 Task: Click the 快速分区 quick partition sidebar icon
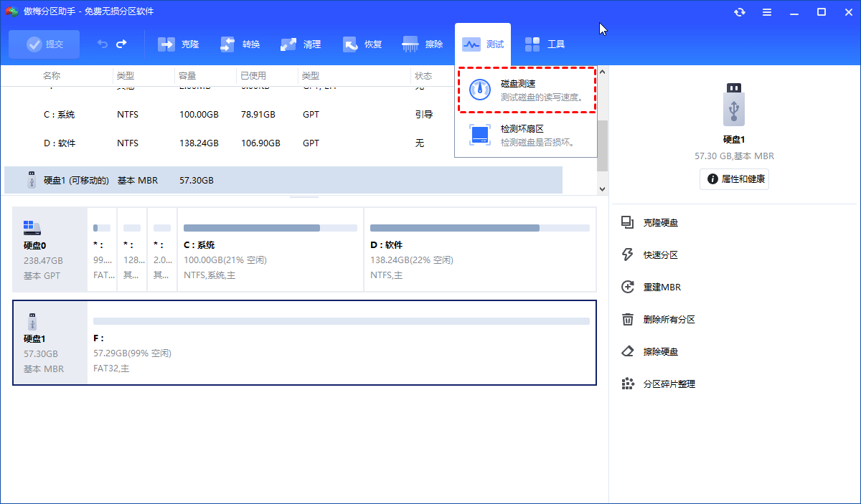point(629,255)
